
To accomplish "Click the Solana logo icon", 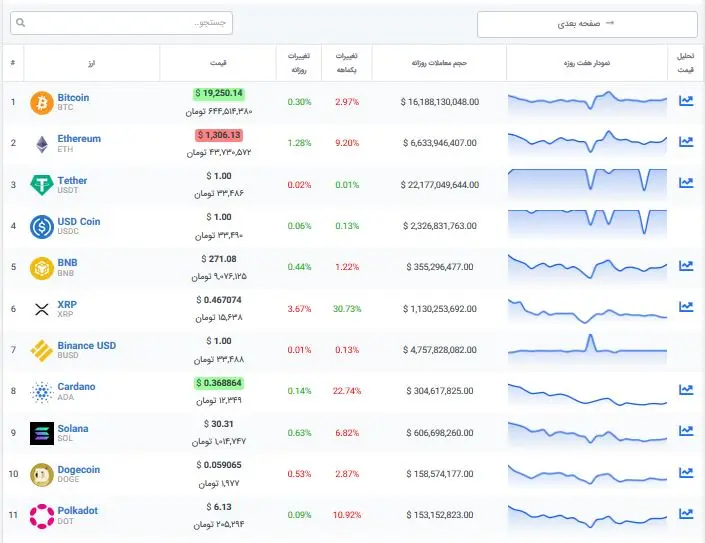I will pos(42,433).
